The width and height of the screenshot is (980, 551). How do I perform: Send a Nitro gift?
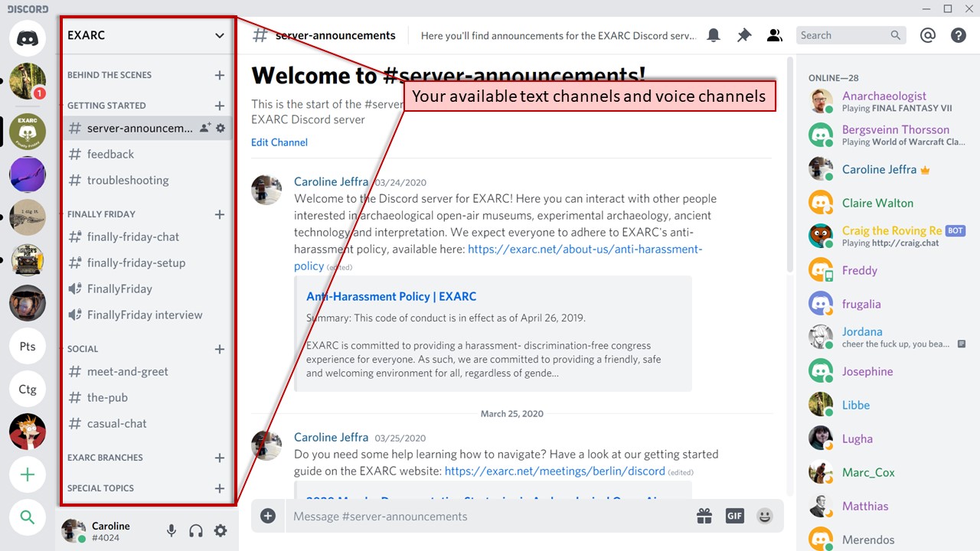click(704, 516)
